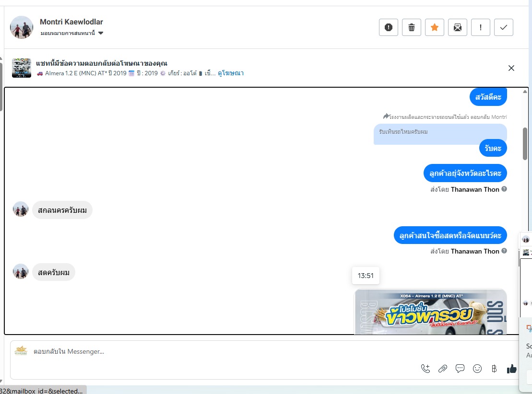Toggle the orange star follow-up icon
Screen dimensions: 532x394
[x=434, y=27]
